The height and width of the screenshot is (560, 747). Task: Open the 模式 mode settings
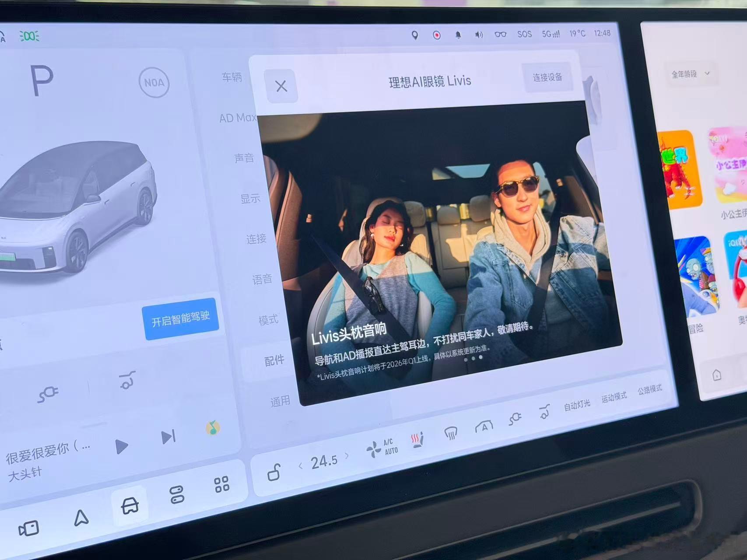coord(268,320)
